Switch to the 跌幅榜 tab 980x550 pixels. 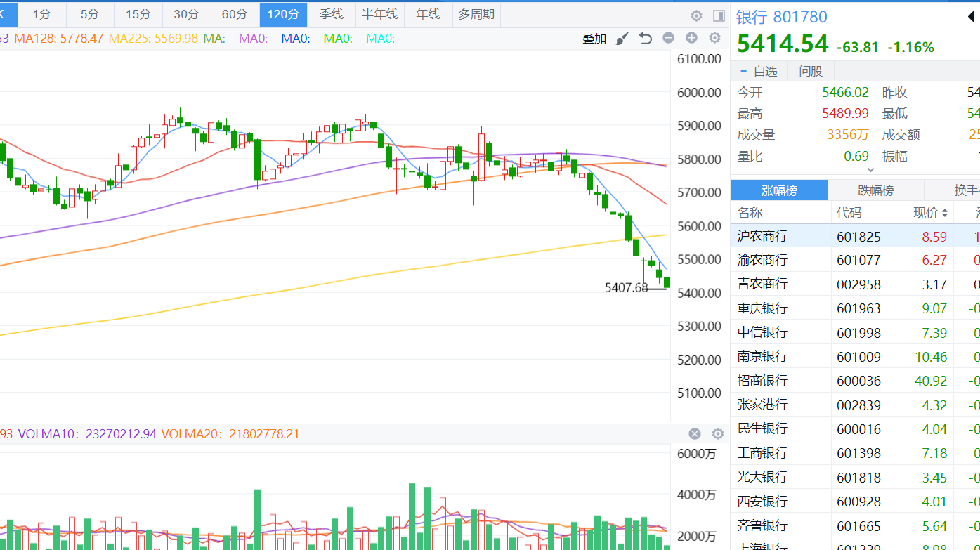tap(875, 190)
